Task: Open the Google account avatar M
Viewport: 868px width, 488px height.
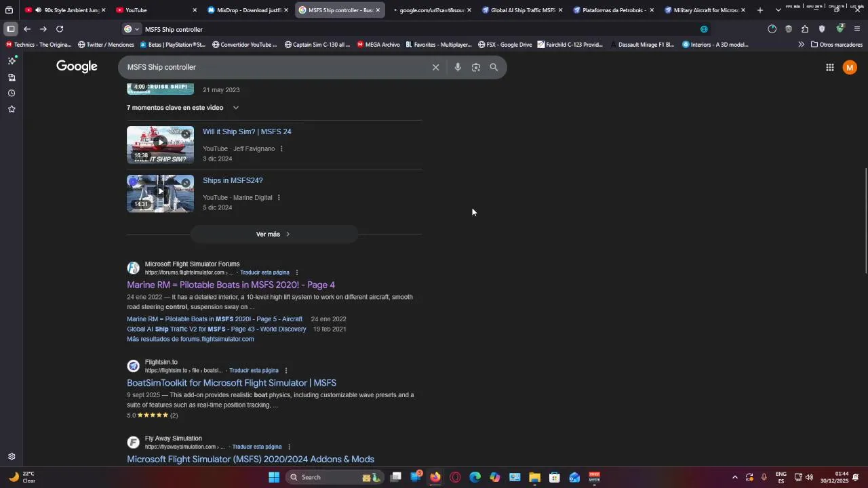Action: (850, 67)
